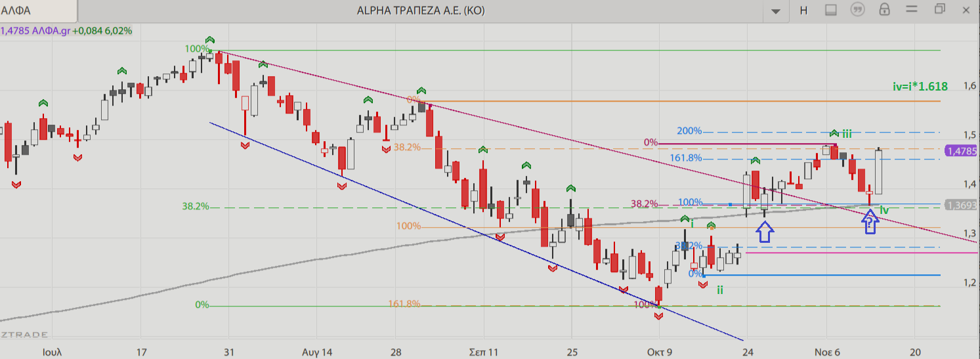The image size is (980, 359).
Task: Select the iv=i*1.618 text annotation
Action: click(920, 86)
